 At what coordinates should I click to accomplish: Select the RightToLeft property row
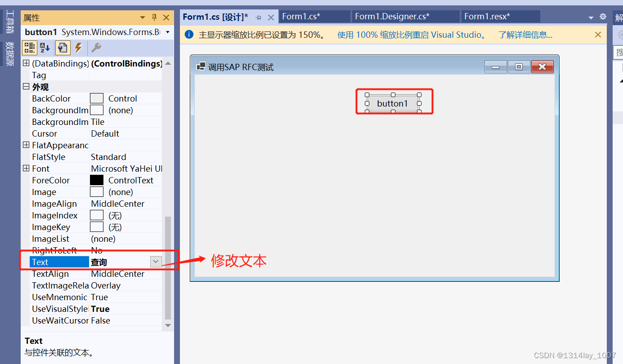[x=95, y=250]
